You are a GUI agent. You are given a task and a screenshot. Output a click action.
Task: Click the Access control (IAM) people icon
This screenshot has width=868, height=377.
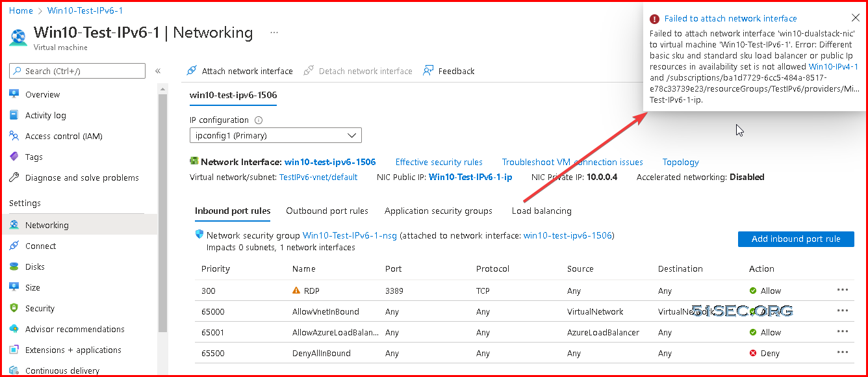[14, 136]
